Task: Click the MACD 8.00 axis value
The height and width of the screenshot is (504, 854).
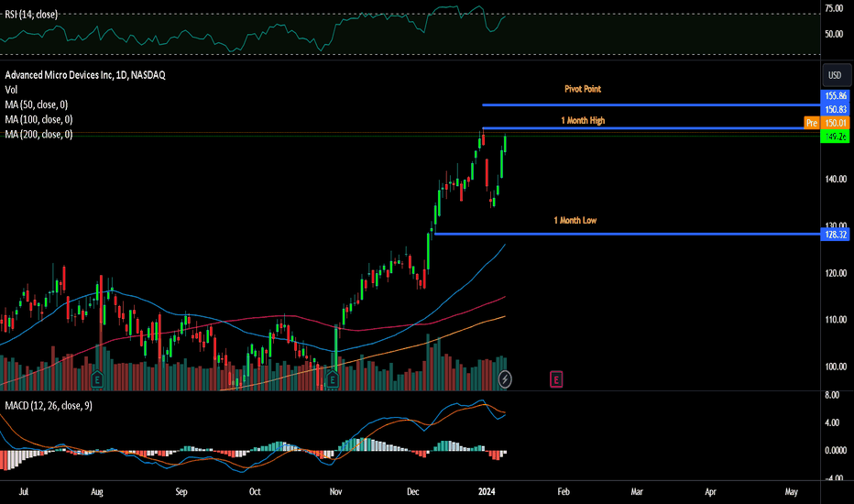Action: 832,395
